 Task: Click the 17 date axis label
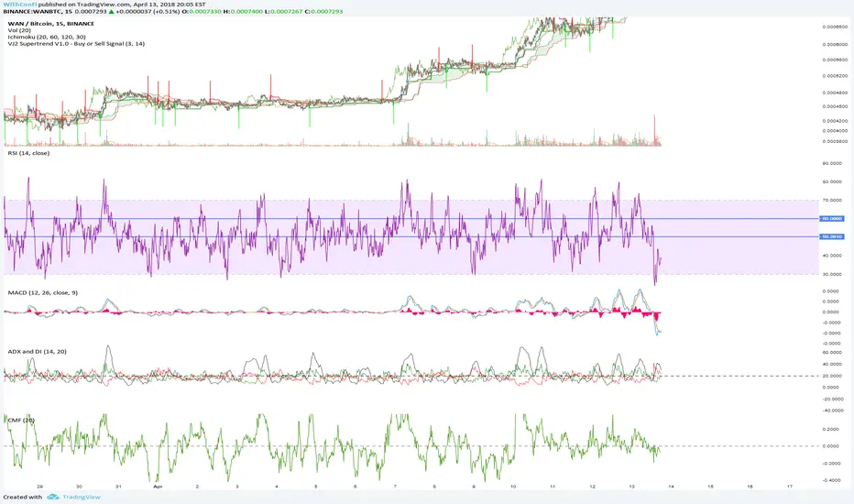coord(789,486)
